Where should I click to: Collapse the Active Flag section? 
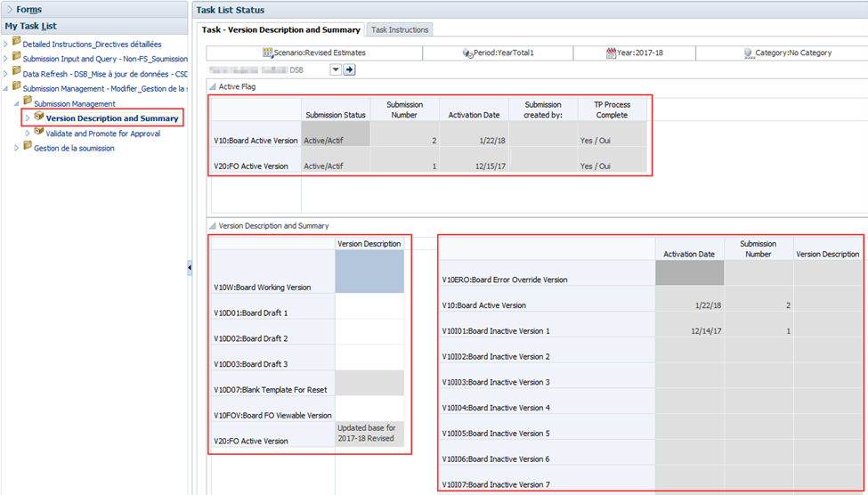[212, 86]
